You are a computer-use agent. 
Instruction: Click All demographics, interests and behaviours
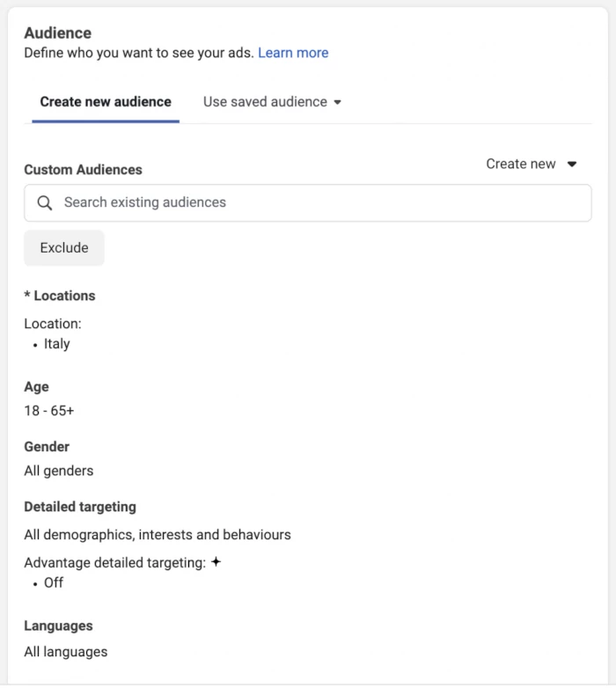point(158,534)
